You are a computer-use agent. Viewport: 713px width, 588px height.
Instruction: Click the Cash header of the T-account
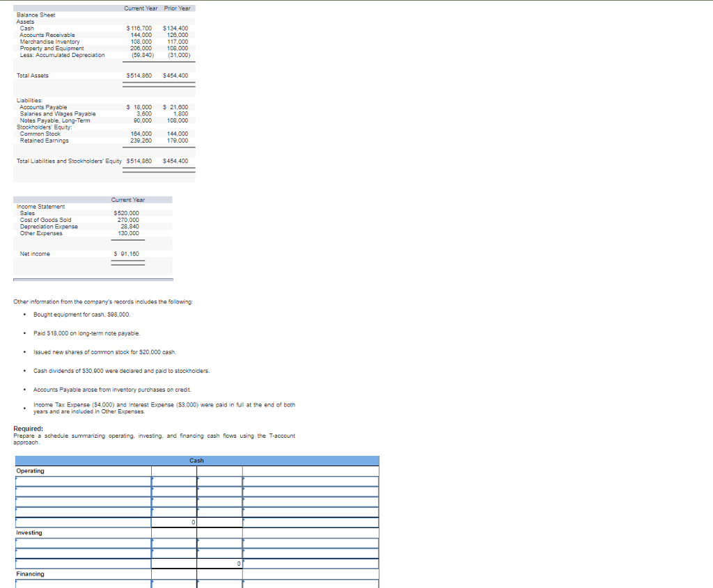pos(197,460)
